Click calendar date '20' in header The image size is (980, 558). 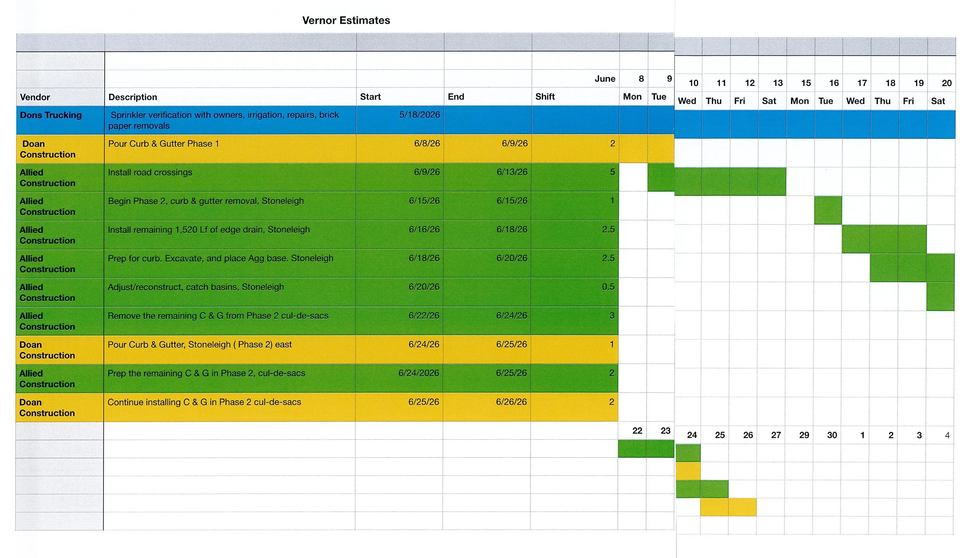[x=947, y=83]
